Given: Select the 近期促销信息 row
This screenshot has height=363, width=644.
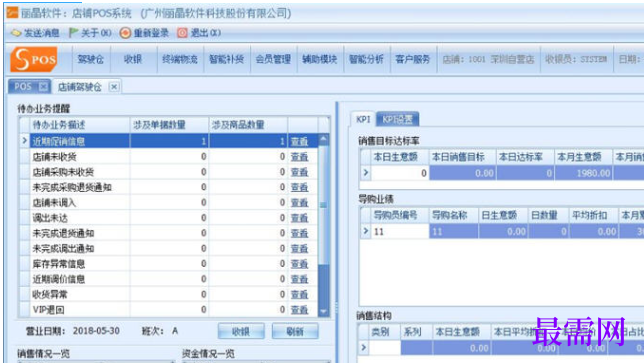Looking at the screenshot, I should point(168,141).
